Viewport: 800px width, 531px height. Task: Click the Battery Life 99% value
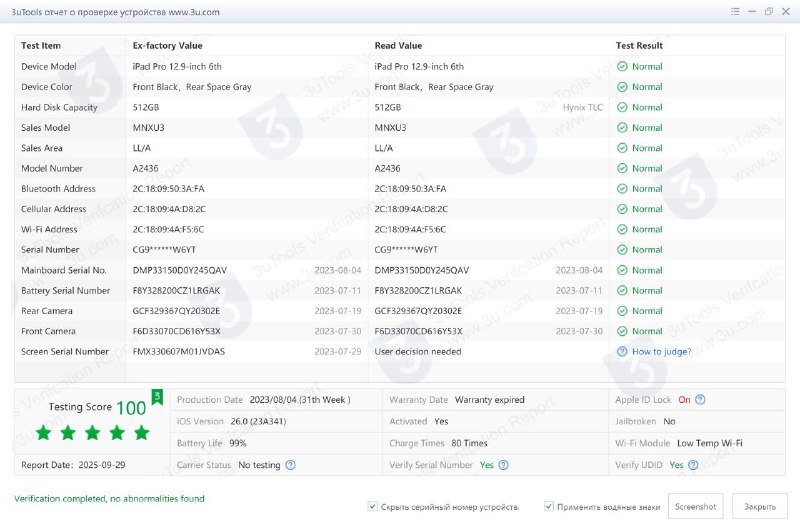click(x=238, y=443)
